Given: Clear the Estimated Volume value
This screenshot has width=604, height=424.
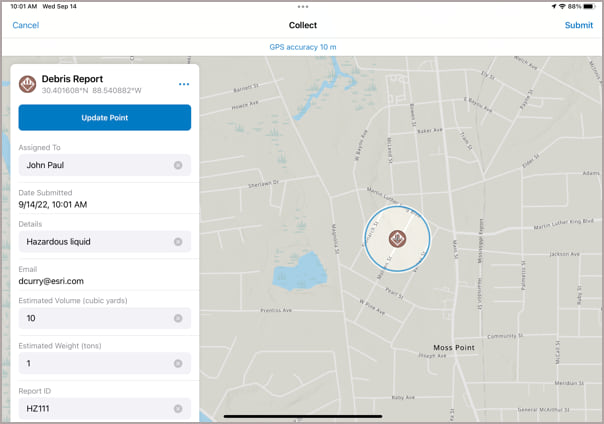Looking at the screenshot, I should (x=178, y=318).
